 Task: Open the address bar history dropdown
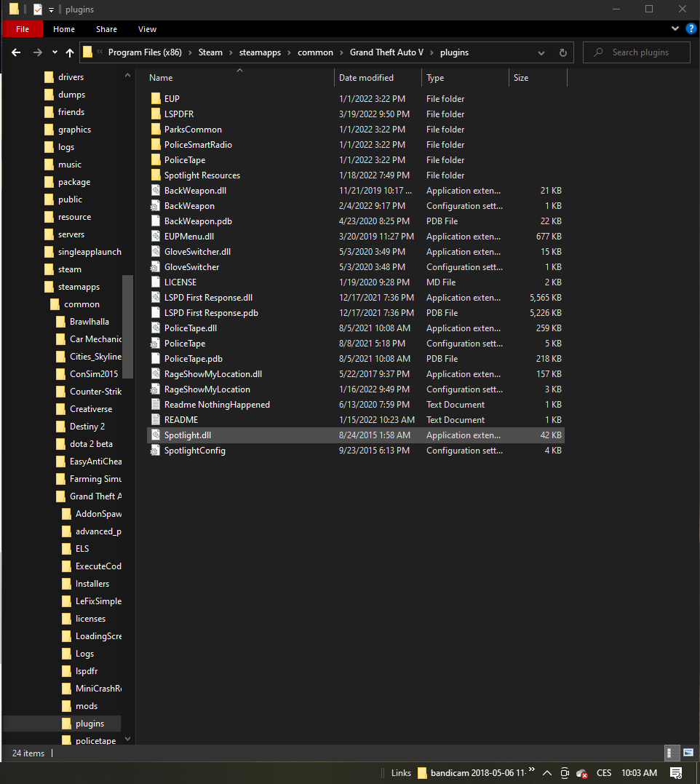coord(541,52)
